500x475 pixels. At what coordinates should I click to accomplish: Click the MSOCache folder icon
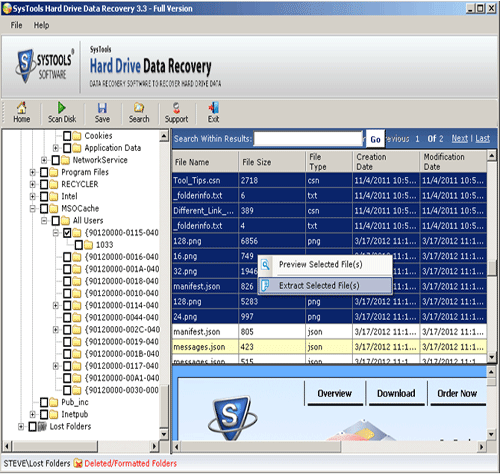point(54,209)
